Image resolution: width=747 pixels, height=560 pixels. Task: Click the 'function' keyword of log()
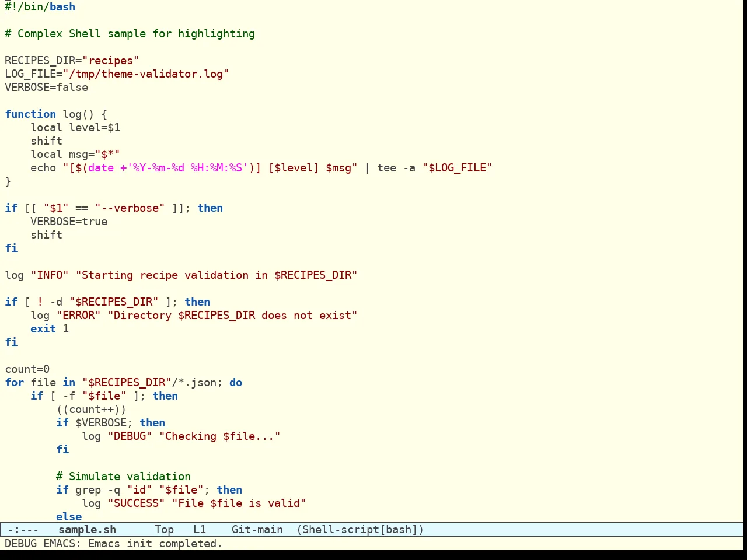[30, 114]
